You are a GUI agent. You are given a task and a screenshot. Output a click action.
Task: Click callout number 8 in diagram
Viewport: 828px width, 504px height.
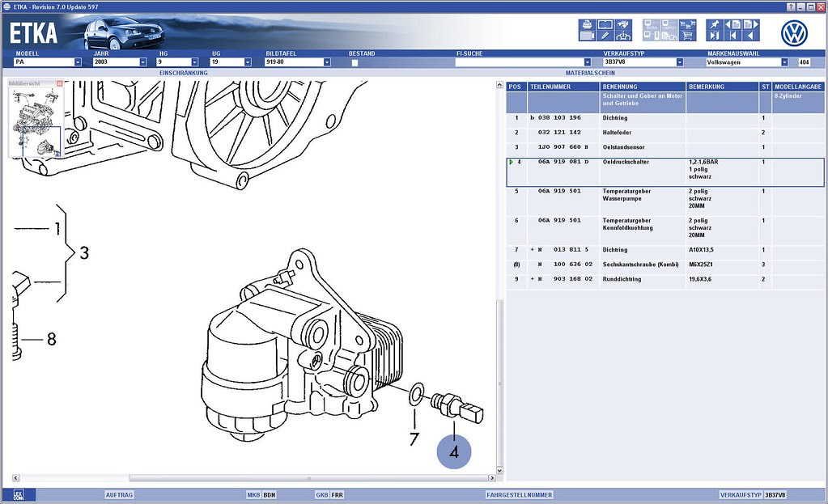point(52,339)
